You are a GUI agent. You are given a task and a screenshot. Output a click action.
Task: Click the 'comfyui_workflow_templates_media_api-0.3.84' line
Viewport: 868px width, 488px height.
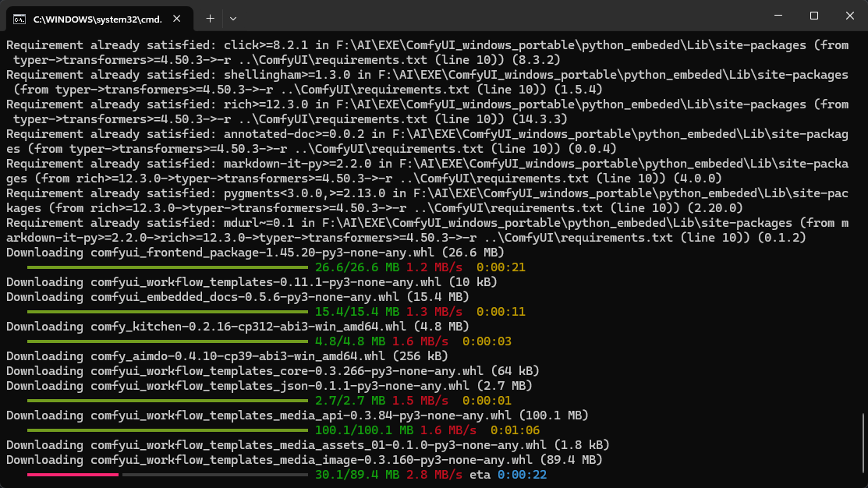click(x=297, y=416)
